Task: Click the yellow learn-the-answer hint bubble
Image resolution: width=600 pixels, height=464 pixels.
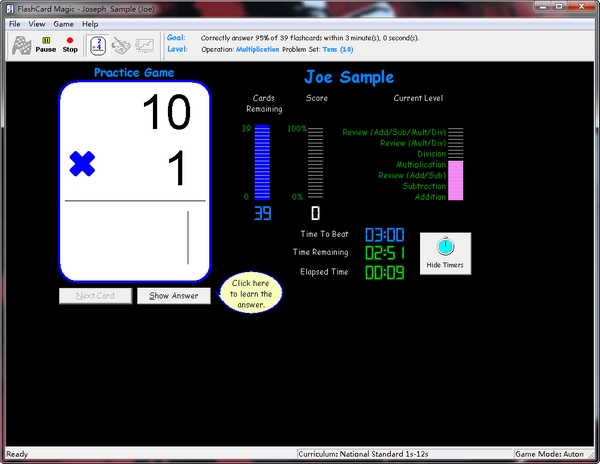Action: [x=250, y=293]
